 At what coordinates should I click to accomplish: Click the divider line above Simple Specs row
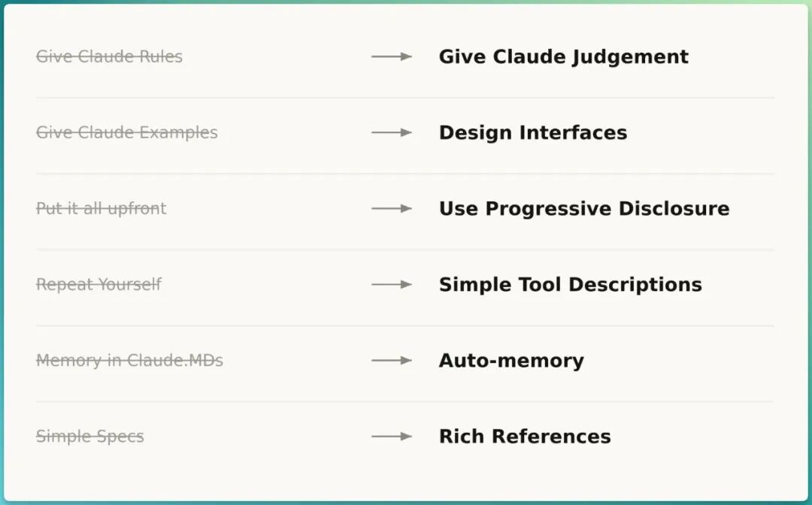tap(405, 401)
